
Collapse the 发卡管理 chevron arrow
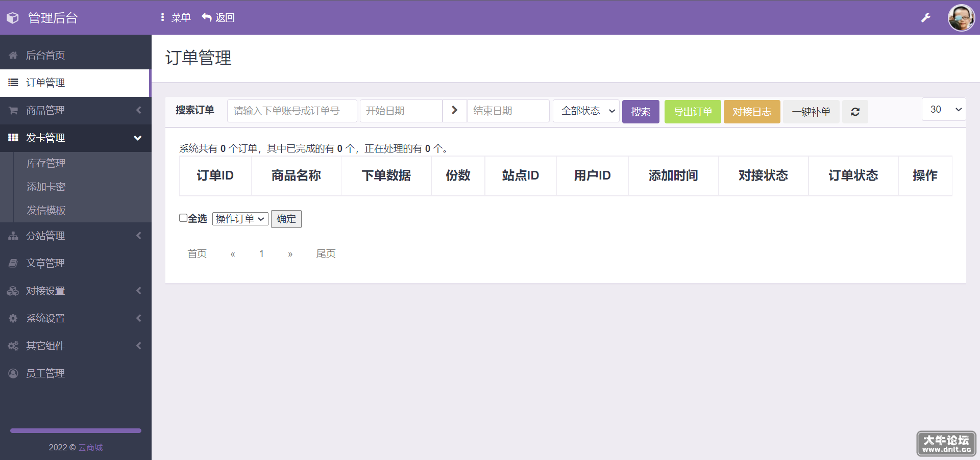click(138, 138)
